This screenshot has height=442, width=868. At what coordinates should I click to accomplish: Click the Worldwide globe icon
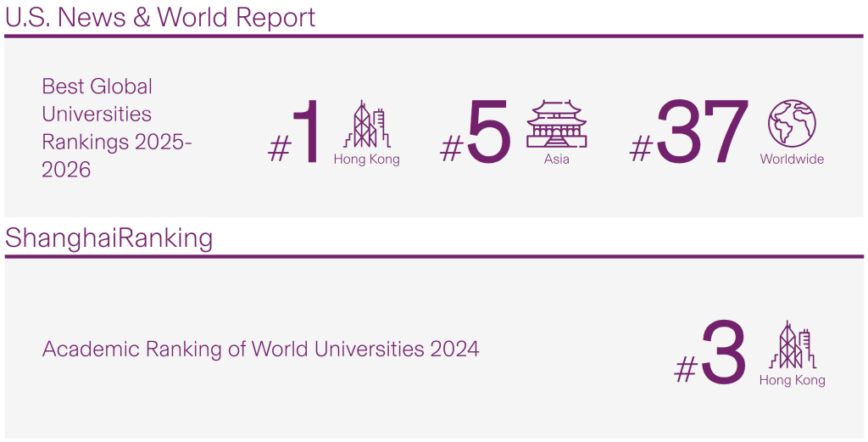pos(792,123)
